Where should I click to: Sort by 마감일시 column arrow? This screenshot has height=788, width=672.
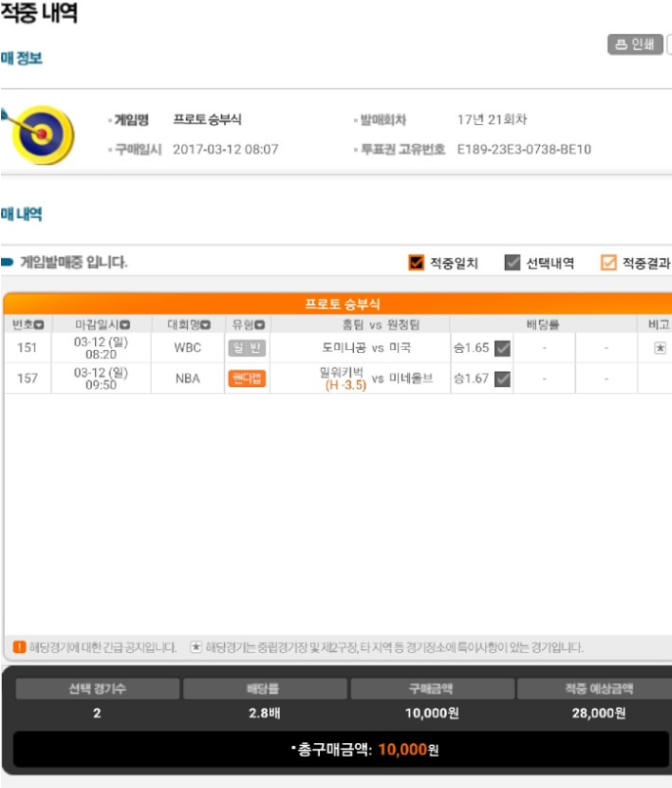point(125,326)
